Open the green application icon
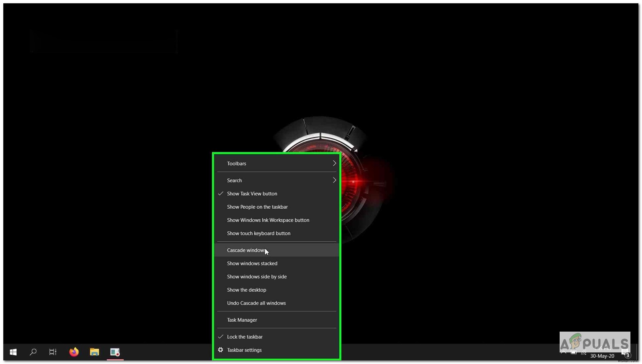 (115, 352)
